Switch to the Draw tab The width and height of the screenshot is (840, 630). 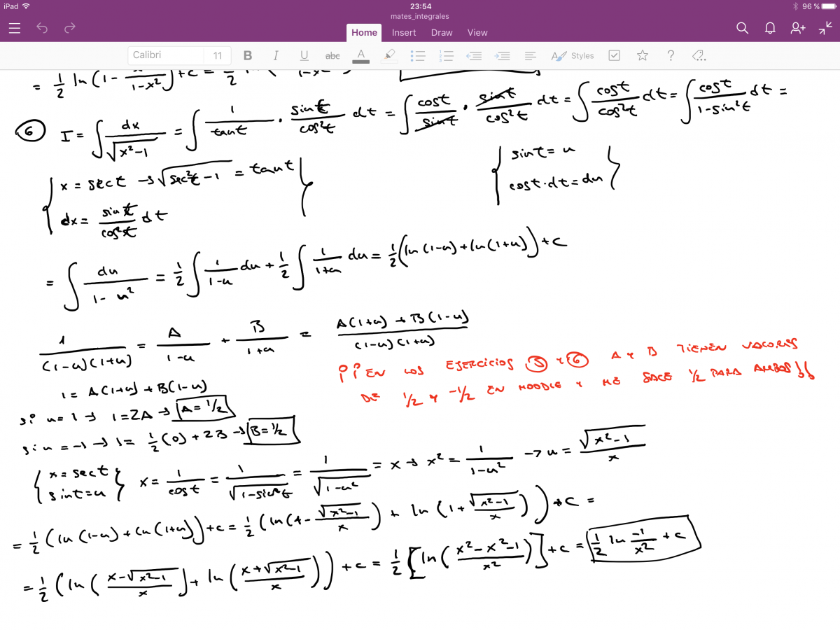click(442, 32)
